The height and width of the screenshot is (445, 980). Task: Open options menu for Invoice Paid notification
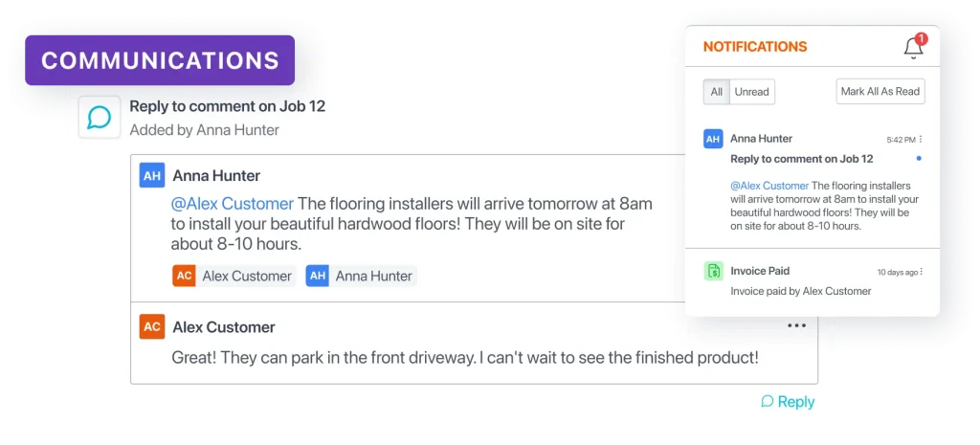[x=921, y=272]
